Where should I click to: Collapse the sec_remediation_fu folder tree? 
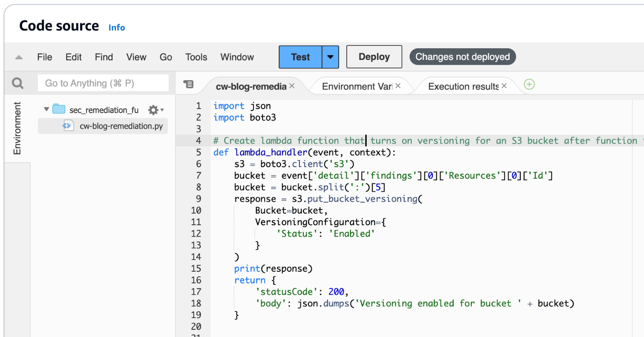46,109
